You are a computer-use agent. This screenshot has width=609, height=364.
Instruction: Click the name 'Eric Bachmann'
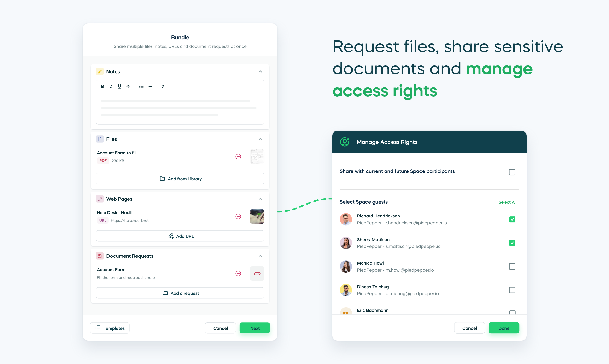click(x=373, y=310)
